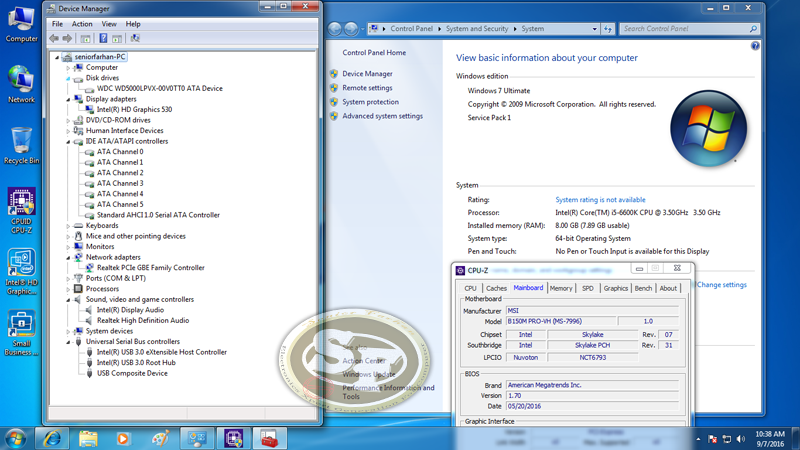Select Realtek High Definition Audio device
Image resolution: width=800 pixels, height=450 pixels.
click(143, 320)
